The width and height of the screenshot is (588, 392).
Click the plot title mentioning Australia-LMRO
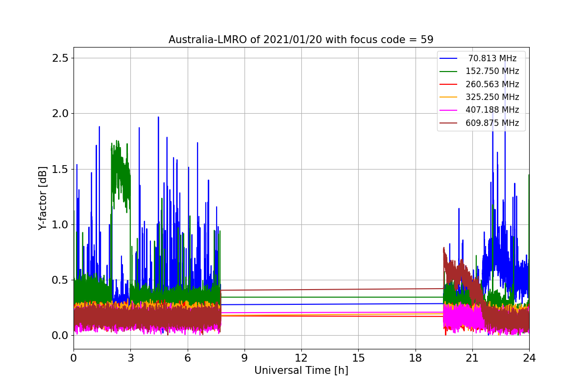tap(301, 40)
